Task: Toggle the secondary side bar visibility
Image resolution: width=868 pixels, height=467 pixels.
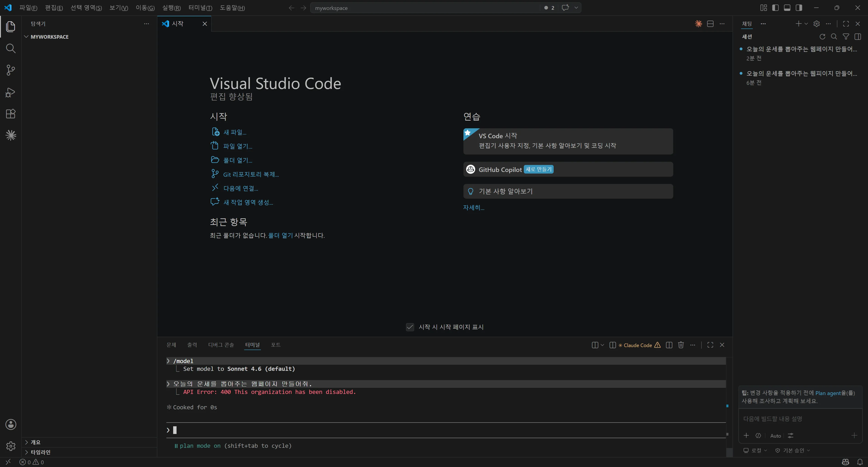Action: tap(799, 8)
